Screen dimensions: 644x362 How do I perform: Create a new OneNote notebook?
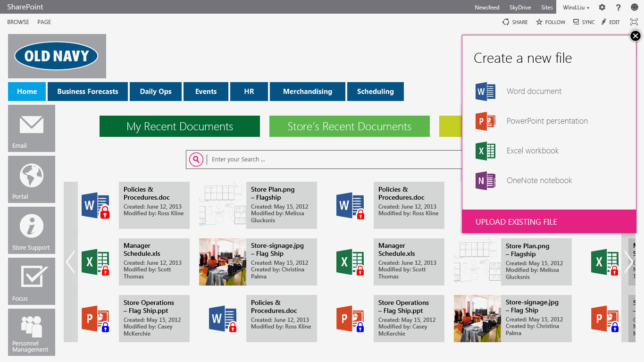(x=539, y=180)
